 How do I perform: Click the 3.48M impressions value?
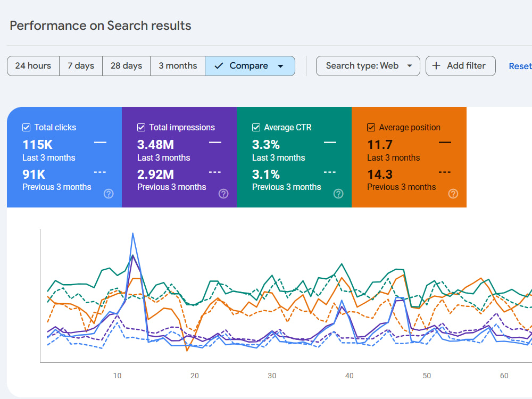pyautogui.click(x=155, y=145)
